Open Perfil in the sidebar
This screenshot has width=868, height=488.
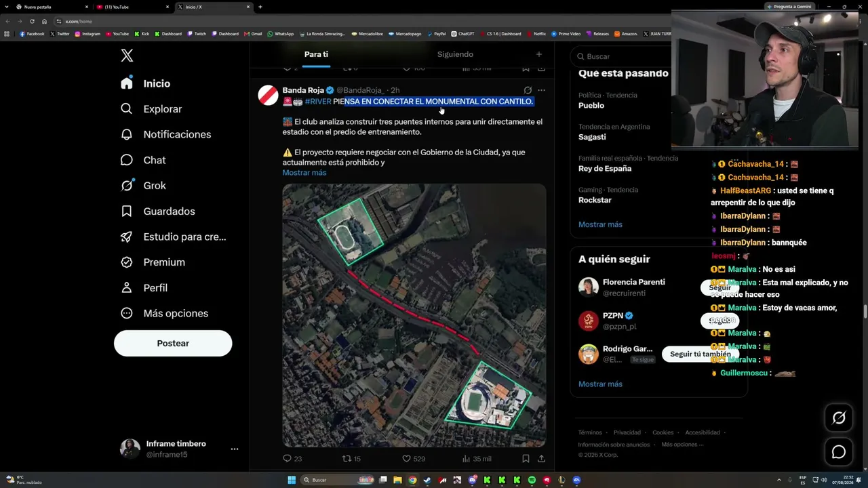(144, 288)
